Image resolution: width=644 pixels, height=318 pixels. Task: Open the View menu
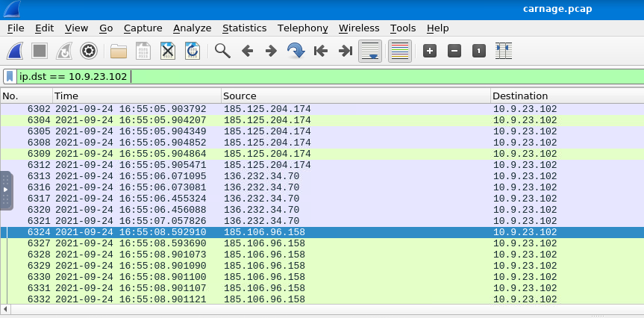tap(76, 28)
